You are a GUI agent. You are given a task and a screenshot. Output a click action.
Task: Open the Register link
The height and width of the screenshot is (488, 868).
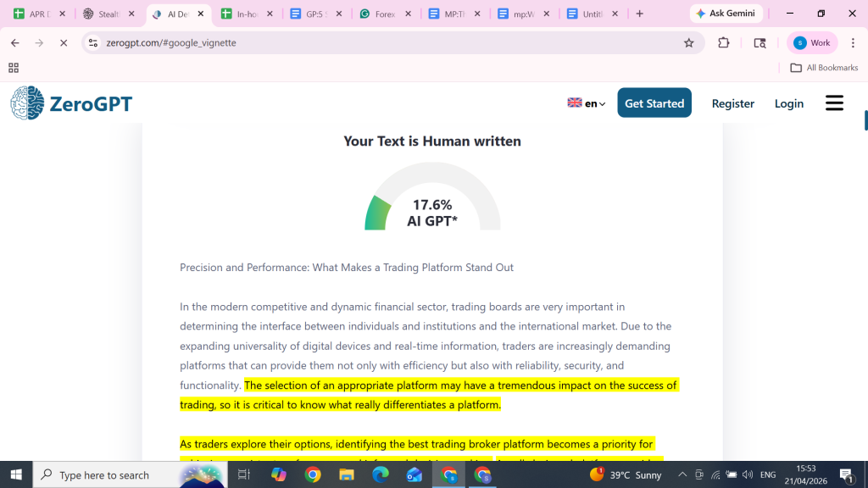pos(732,103)
